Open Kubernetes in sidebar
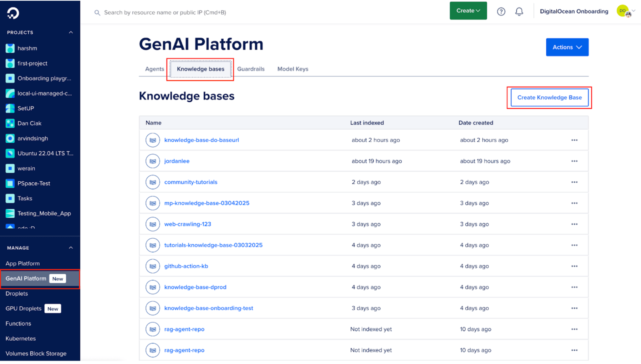Image resolution: width=641 pixels, height=364 pixels. [20, 338]
